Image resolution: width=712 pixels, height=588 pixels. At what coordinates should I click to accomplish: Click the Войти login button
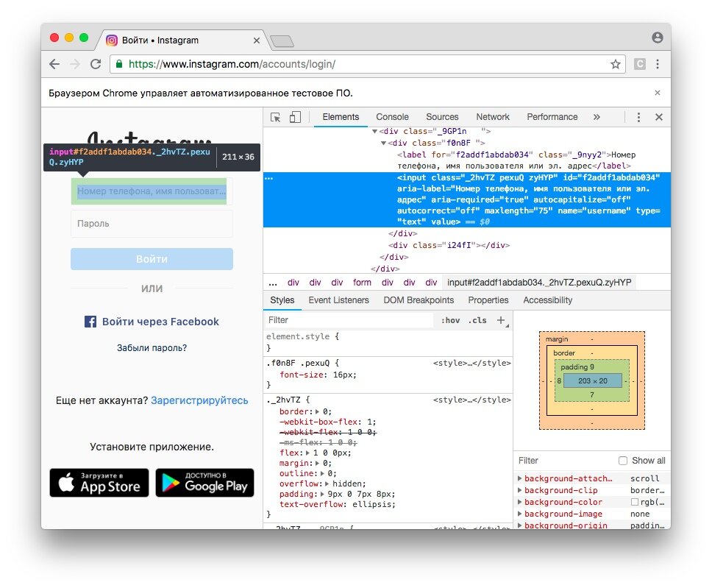pyautogui.click(x=152, y=259)
